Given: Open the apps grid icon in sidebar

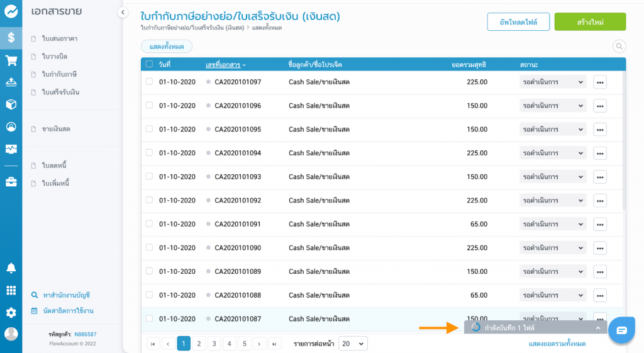Looking at the screenshot, I should click(x=11, y=290).
